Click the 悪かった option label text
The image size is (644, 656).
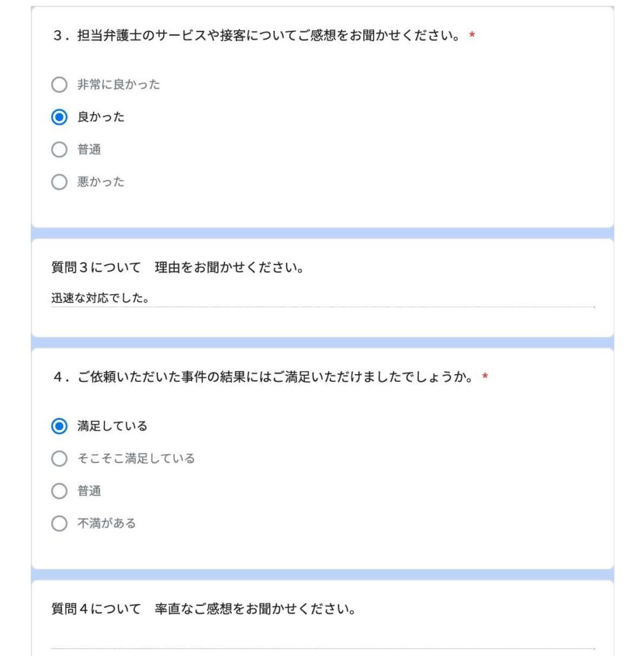101,183
